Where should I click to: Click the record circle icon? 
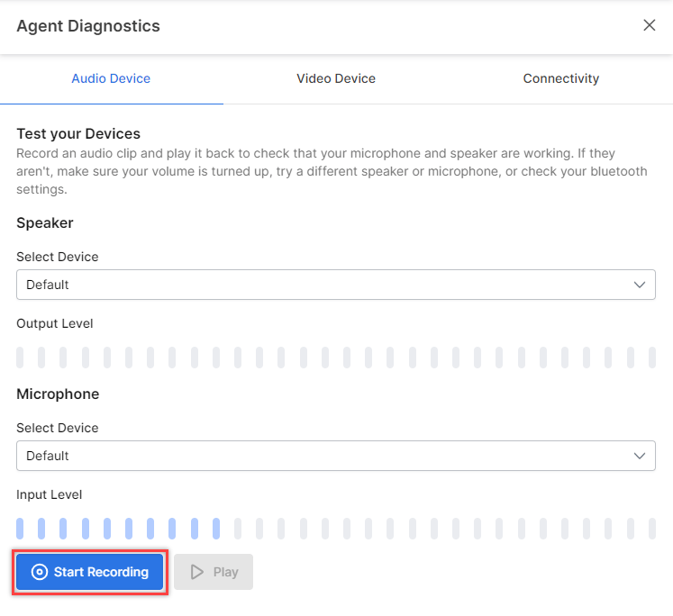click(40, 572)
